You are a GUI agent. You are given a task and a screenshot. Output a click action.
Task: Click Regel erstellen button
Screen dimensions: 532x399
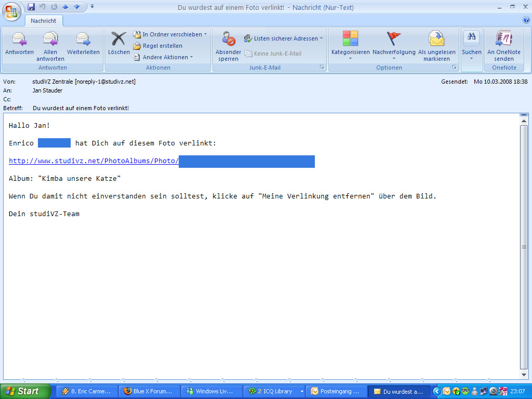(x=162, y=46)
